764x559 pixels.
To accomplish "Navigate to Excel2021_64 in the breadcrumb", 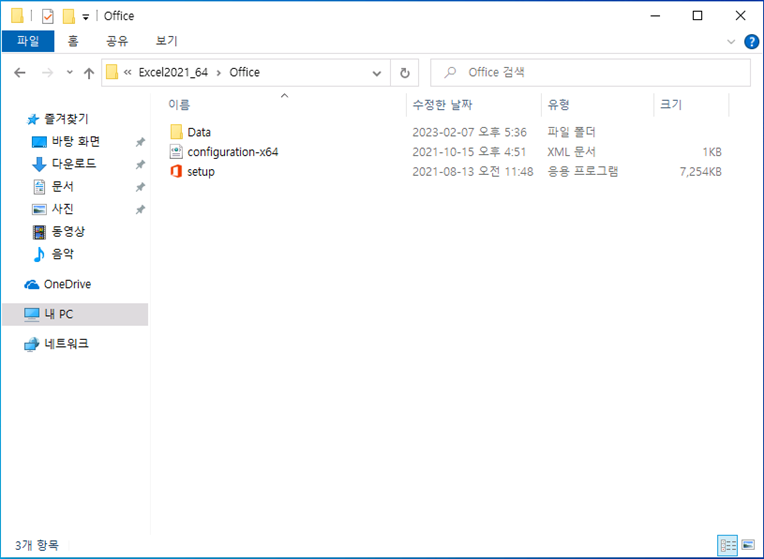I will click(x=173, y=73).
